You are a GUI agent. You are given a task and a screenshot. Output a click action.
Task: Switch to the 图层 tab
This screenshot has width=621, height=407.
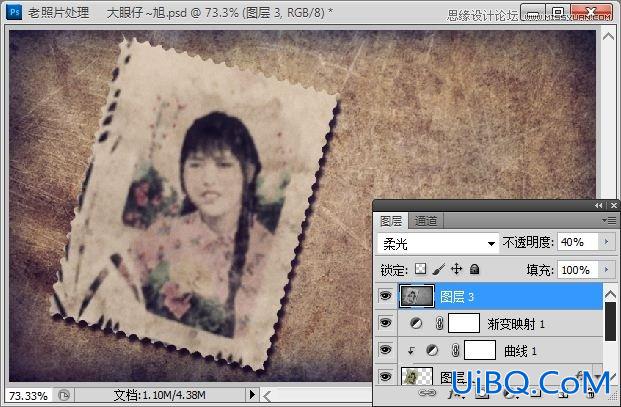coord(391,221)
